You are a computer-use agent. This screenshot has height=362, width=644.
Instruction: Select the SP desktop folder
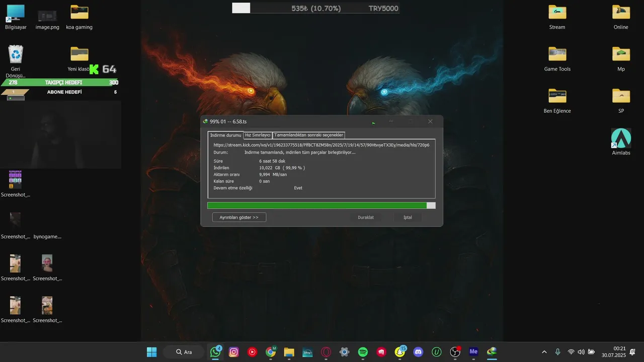click(621, 101)
